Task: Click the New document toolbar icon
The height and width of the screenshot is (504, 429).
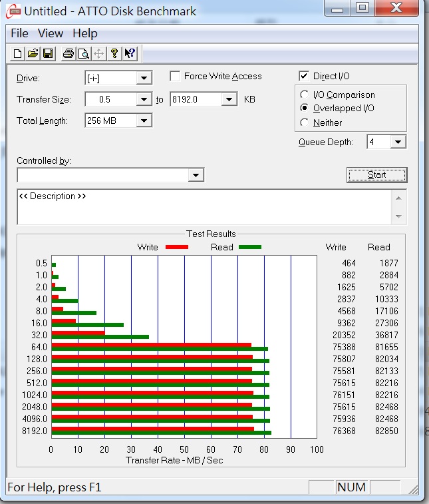Action: click(x=18, y=53)
